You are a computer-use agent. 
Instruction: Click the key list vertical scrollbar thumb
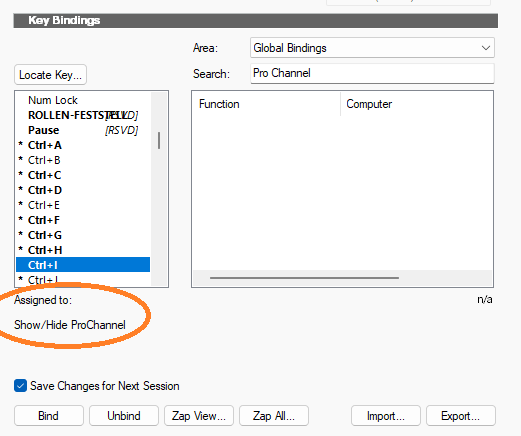click(x=159, y=140)
